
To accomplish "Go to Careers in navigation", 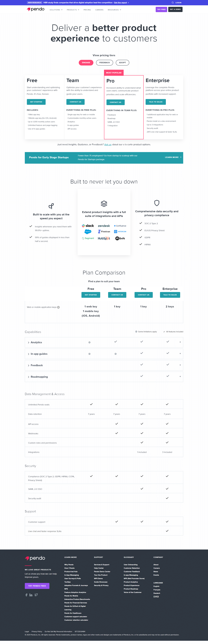I will 99,10.
